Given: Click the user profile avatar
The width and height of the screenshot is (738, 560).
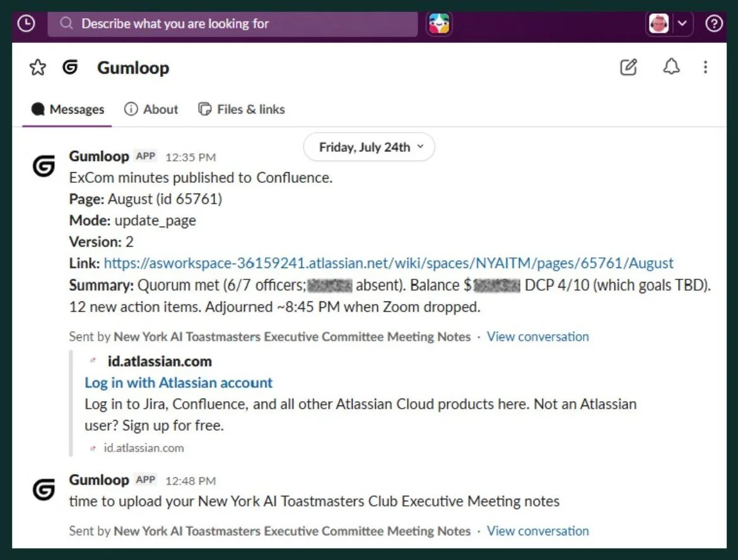Looking at the screenshot, I should click(659, 23).
